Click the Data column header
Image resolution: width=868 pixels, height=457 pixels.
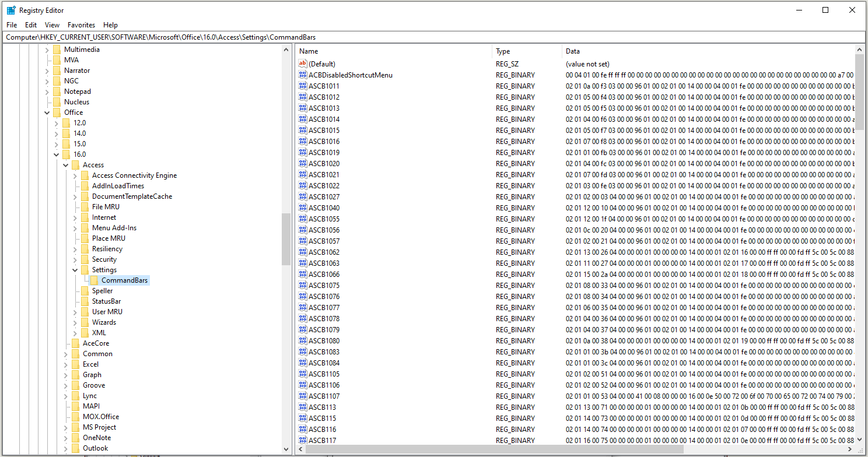[x=709, y=51]
